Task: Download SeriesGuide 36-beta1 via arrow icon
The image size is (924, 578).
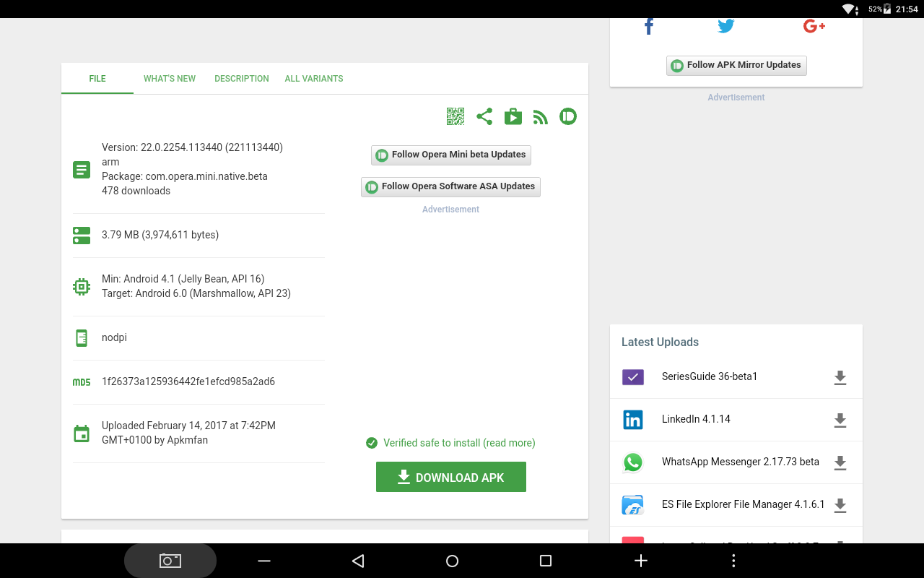Action: [x=840, y=377]
